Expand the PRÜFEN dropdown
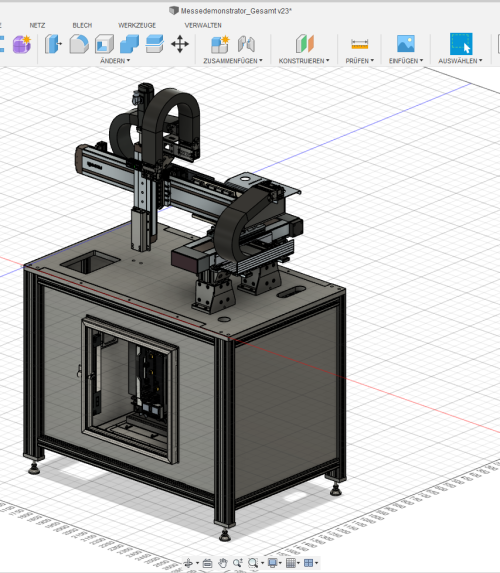The width and height of the screenshot is (500, 573). (x=360, y=61)
